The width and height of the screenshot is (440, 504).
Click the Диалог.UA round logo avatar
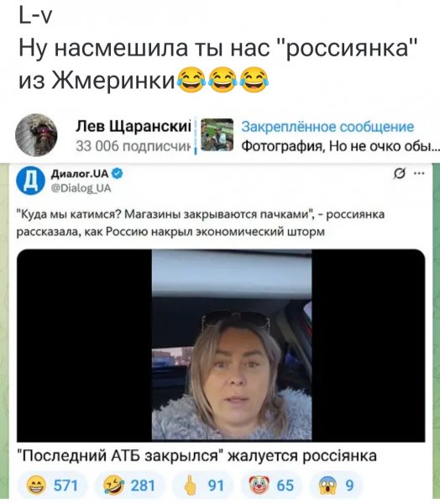tap(30, 181)
